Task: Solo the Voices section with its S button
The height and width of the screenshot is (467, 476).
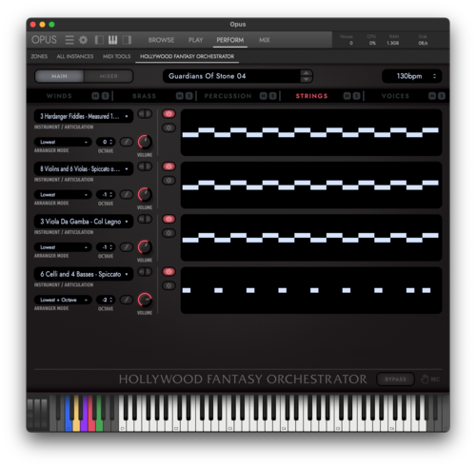Action: (442, 96)
